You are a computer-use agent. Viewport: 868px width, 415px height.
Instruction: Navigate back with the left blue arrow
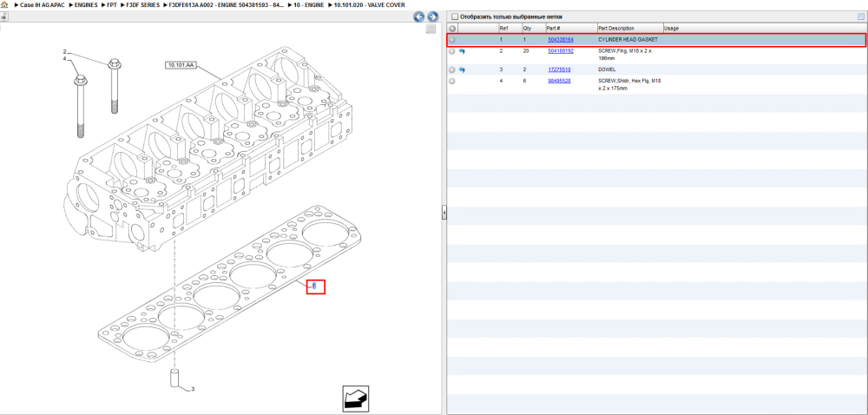pos(419,17)
